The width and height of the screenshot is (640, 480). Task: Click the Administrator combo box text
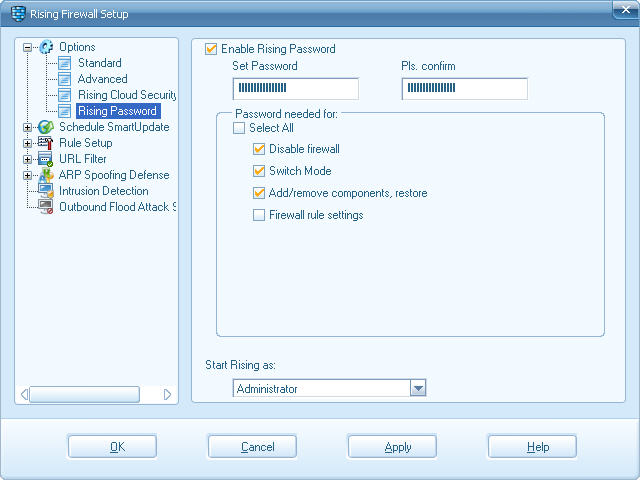click(267, 389)
